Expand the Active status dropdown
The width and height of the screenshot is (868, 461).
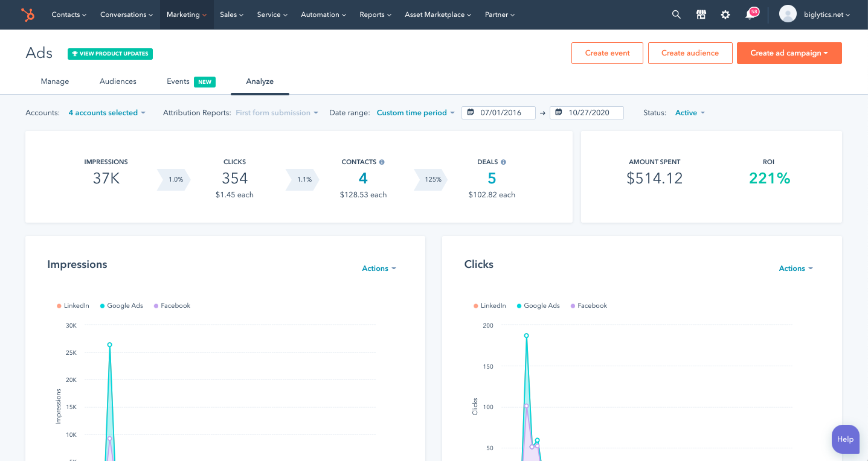click(x=690, y=113)
